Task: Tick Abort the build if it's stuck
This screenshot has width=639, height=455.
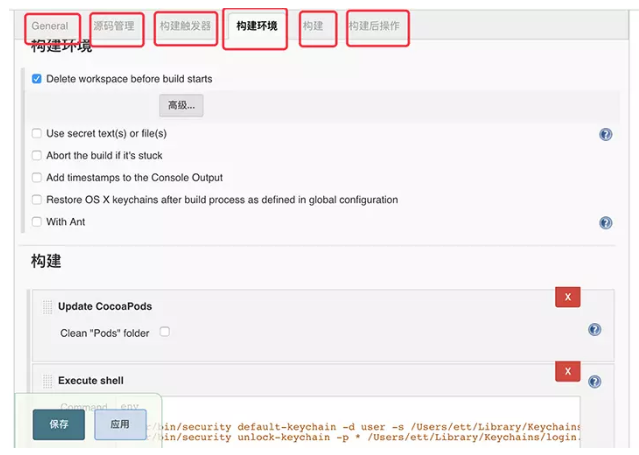Action: pos(37,155)
